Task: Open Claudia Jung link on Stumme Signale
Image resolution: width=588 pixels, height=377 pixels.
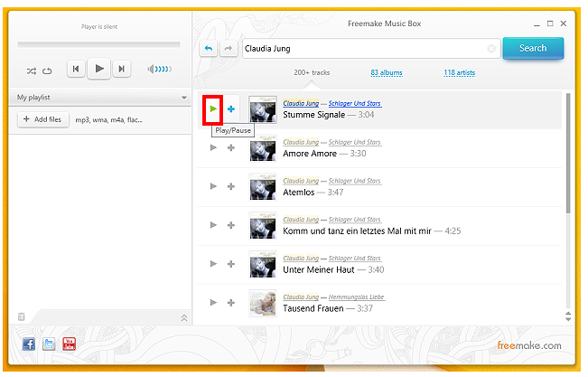Action: click(301, 103)
